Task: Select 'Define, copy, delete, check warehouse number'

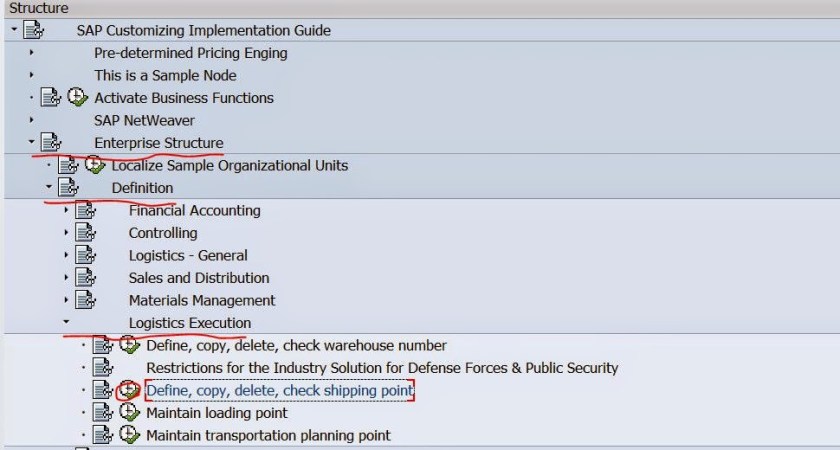Action: 296,346
